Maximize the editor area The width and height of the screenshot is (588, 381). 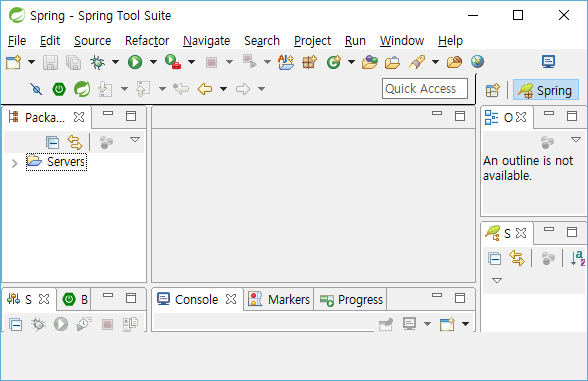click(460, 116)
